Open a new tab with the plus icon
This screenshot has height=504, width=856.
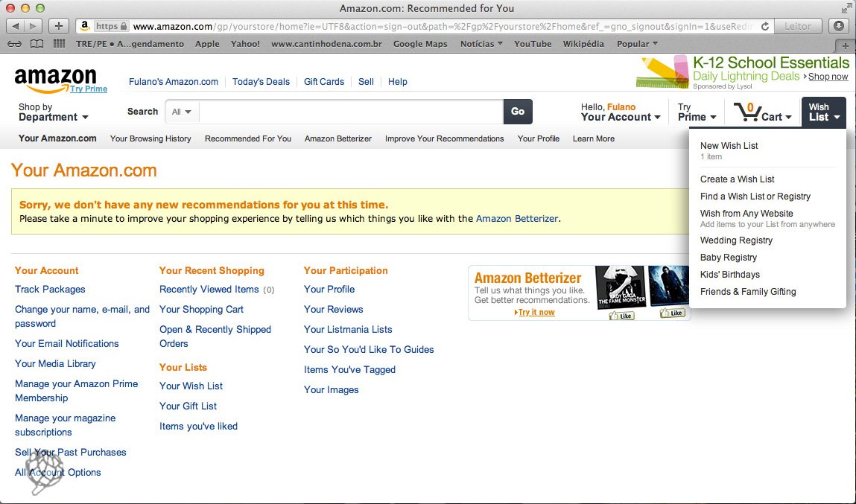tap(58, 25)
